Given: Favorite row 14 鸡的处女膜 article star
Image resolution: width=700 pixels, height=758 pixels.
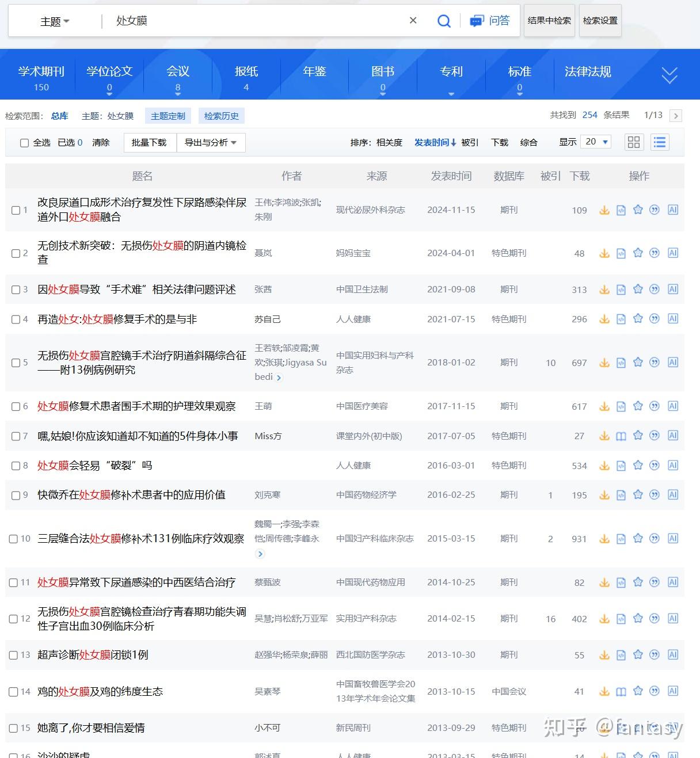Looking at the screenshot, I should pyautogui.click(x=638, y=691).
